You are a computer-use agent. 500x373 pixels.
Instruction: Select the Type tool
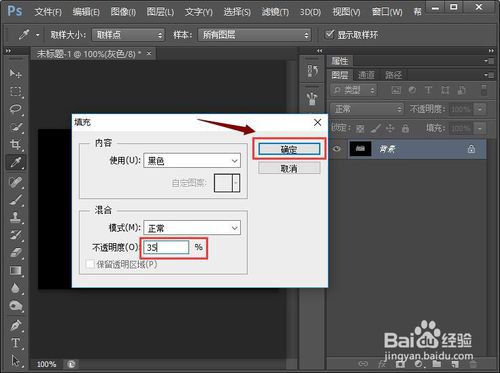pyautogui.click(x=15, y=343)
